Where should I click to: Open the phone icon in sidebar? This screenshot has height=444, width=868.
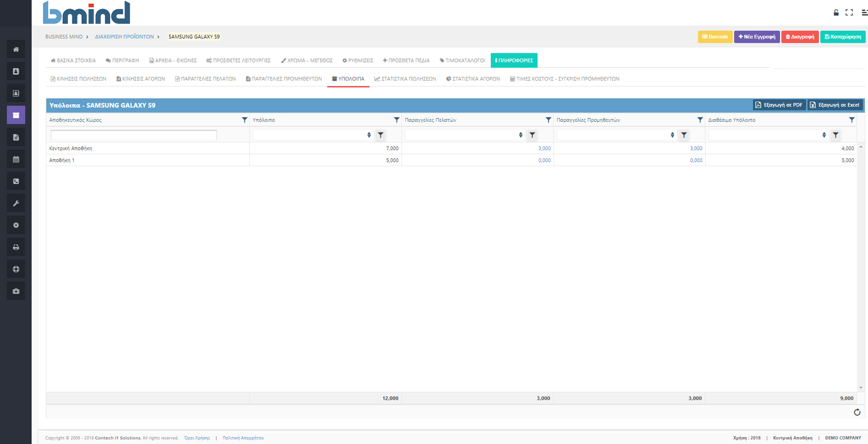16,181
